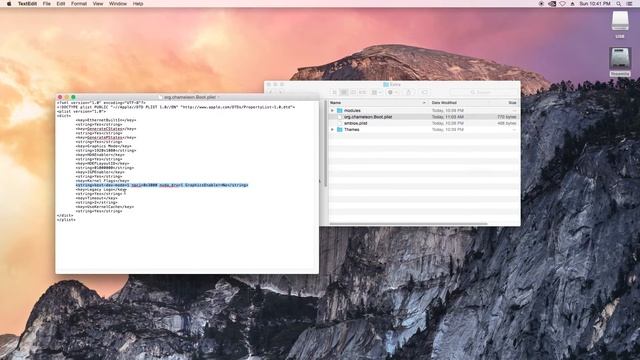This screenshot has width=640, height=360.
Task: Open Spotlight search in menu bar
Action: point(619,4)
